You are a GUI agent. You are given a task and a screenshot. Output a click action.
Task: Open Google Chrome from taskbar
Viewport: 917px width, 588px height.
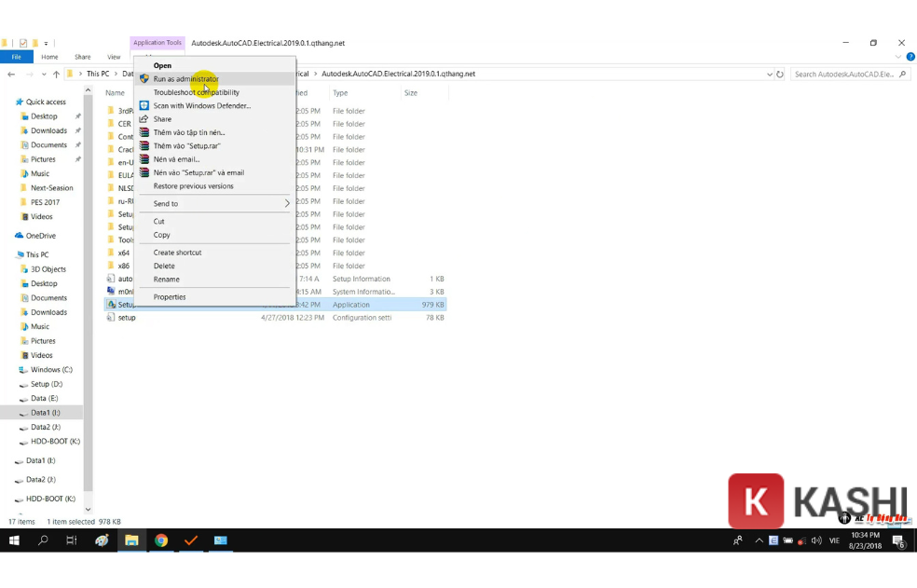tap(161, 540)
